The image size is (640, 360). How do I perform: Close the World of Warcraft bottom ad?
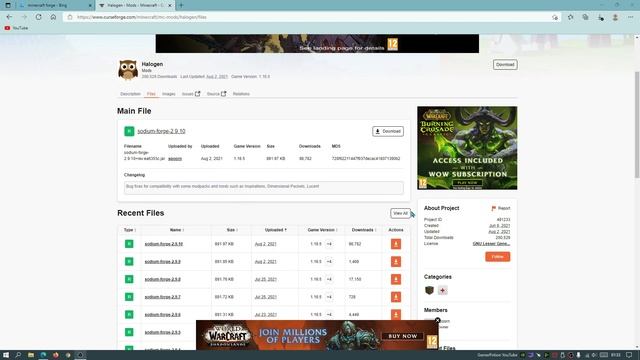(438, 320)
